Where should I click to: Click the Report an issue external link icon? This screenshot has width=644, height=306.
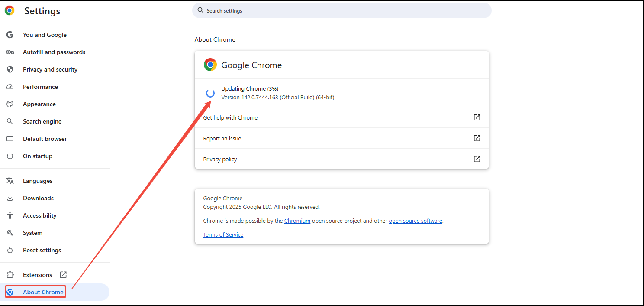[477, 138]
